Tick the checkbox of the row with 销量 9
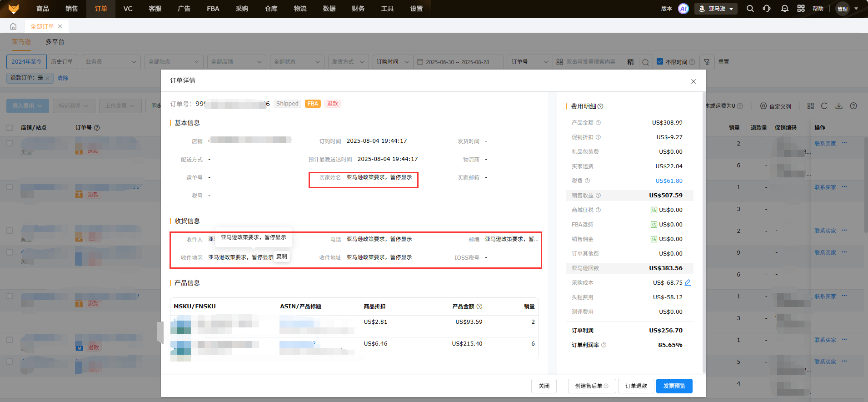The image size is (868, 402). 10,252
